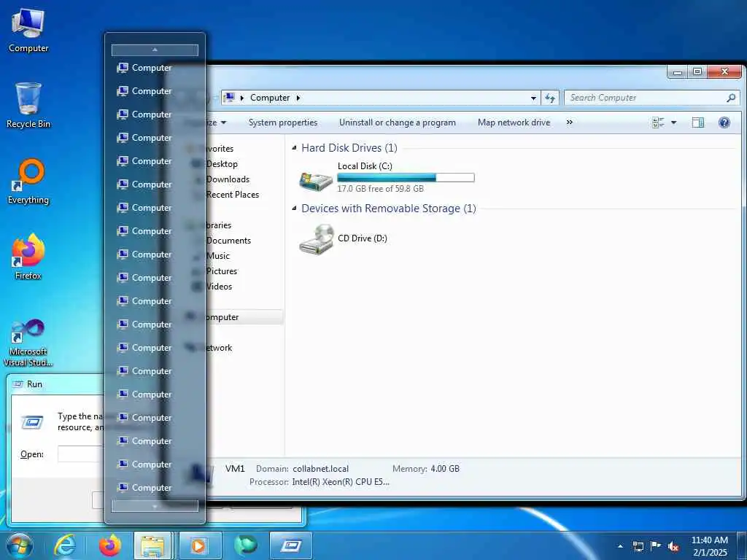Open Firefox from the taskbar
The height and width of the screenshot is (560, 747).
click(x=109, y=545)
